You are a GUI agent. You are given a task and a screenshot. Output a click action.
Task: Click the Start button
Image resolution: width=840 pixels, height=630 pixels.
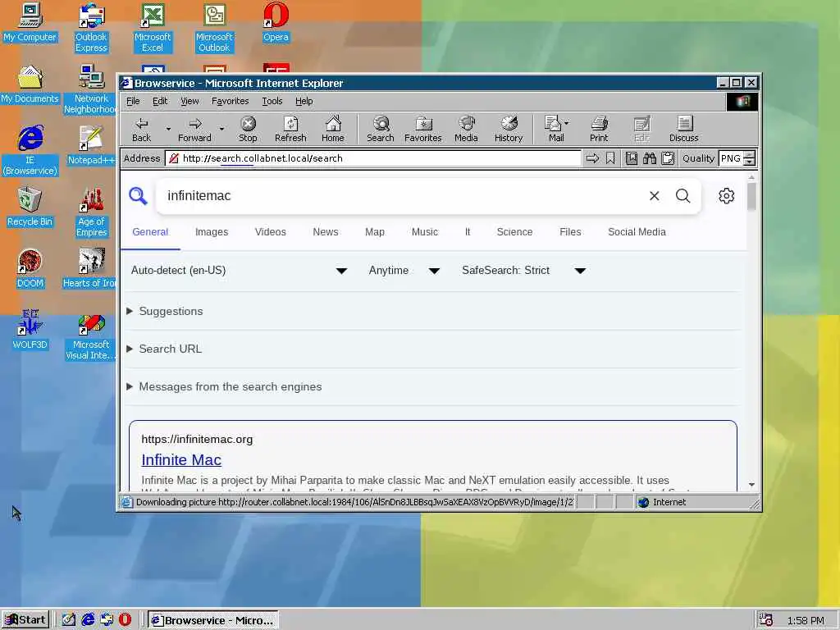click(25, 620)
